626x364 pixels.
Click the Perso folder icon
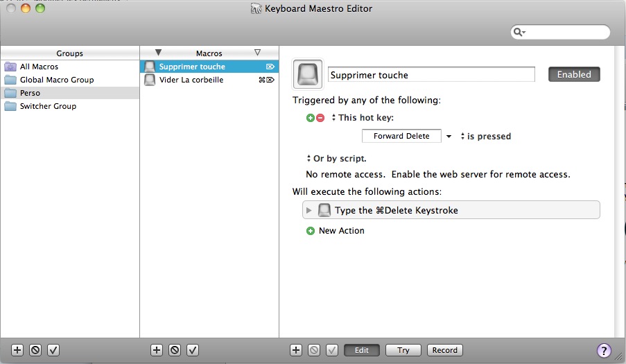[10, 93]
